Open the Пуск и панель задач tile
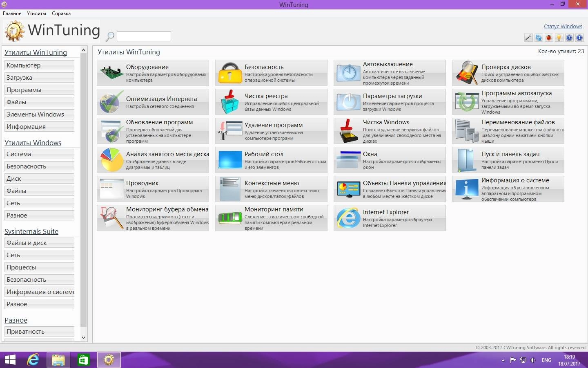The image size is (588, 368). coord(508,160)
